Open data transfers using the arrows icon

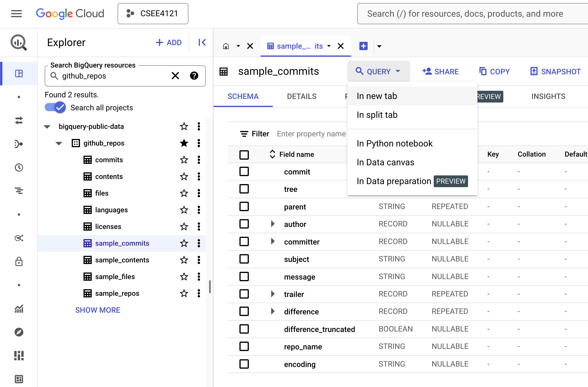[19, 121]
